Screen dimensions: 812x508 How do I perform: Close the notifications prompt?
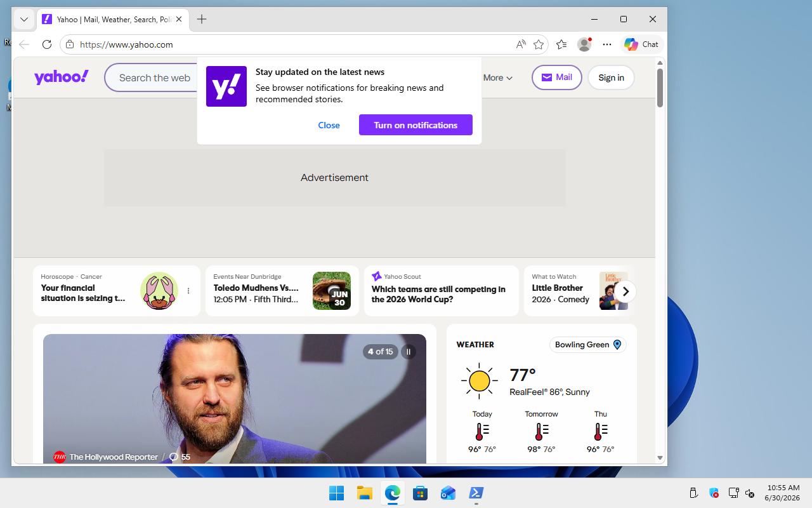(x=329, y=125)
